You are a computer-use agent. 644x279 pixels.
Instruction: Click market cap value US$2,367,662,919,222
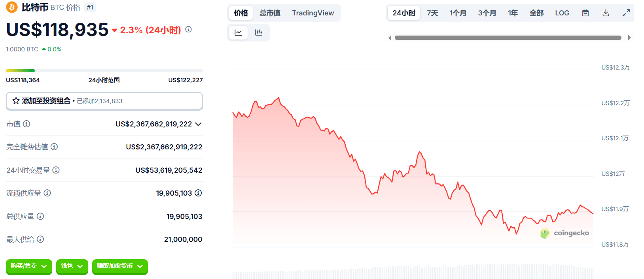(x=154, y=124)
